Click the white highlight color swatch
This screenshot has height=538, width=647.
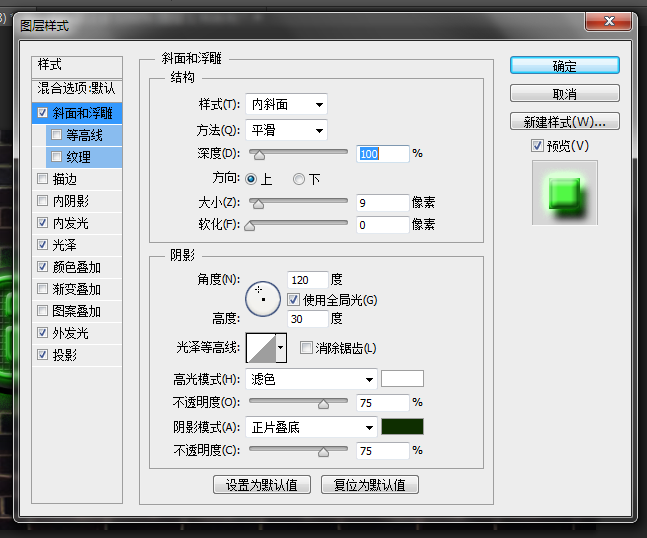coord(402,379)
